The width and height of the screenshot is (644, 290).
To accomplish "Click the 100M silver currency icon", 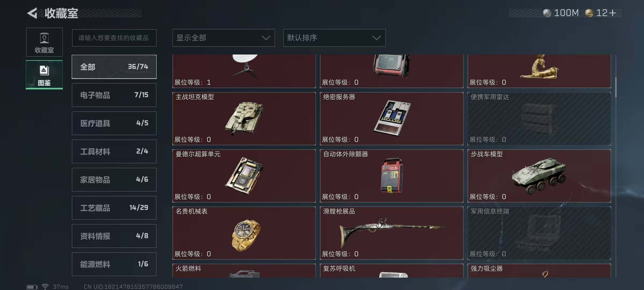I will click(547, 13).
